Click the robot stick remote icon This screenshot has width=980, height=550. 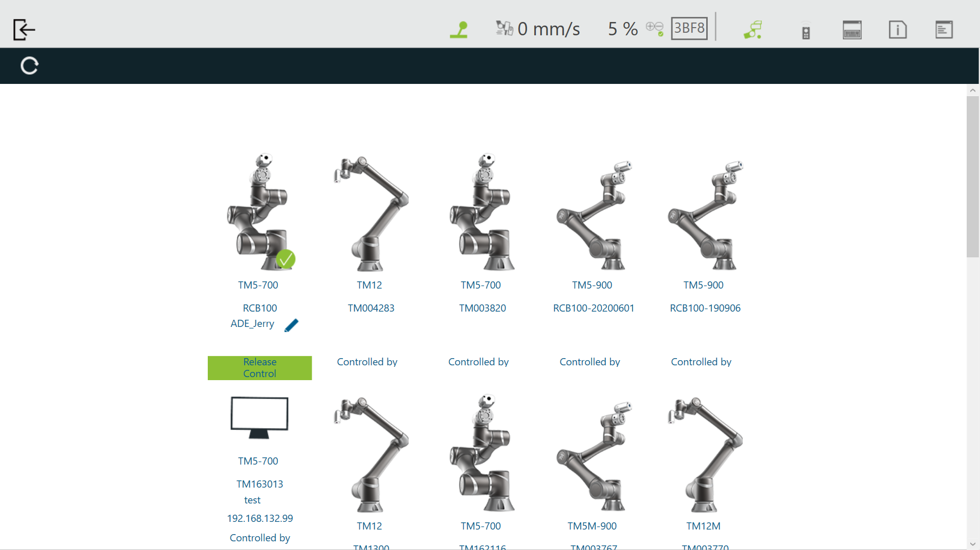(x=806, y=31)
